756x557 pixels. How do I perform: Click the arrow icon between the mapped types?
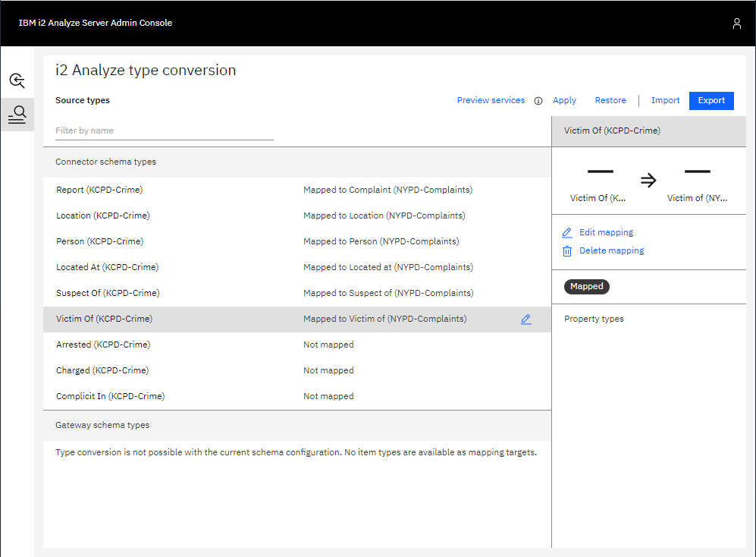click(x=648, y=180)
